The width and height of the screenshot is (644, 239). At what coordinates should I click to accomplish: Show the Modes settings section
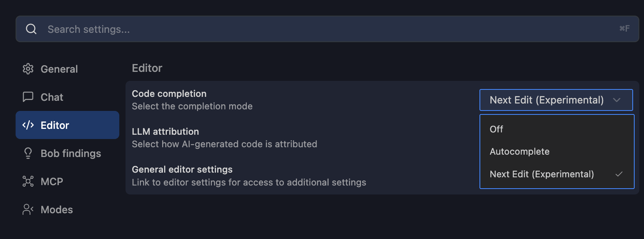(x=57, y=210)
